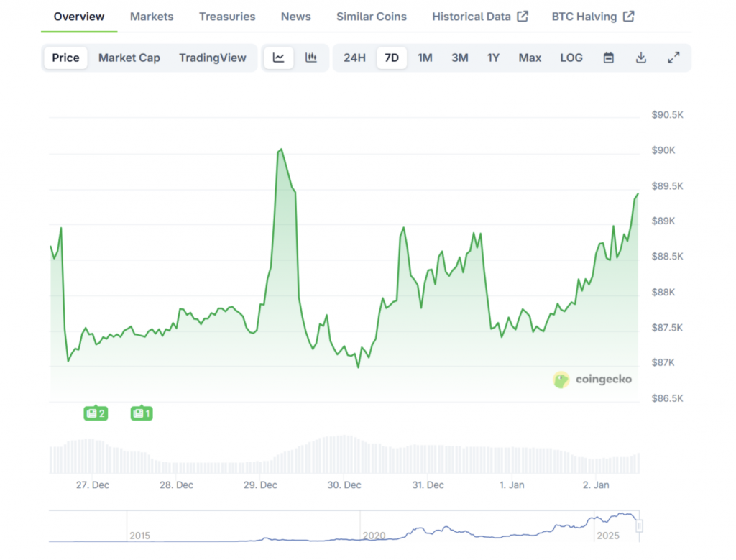Switch to the Markets tab
The height and width of the screenshot is (560, 736).
[151, 17]
